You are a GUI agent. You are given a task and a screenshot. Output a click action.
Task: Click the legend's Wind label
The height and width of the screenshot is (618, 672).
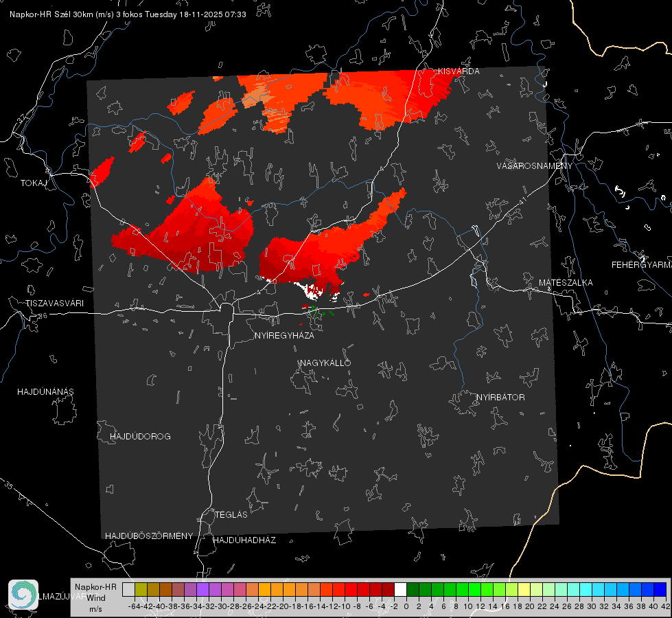pos(96,598)
